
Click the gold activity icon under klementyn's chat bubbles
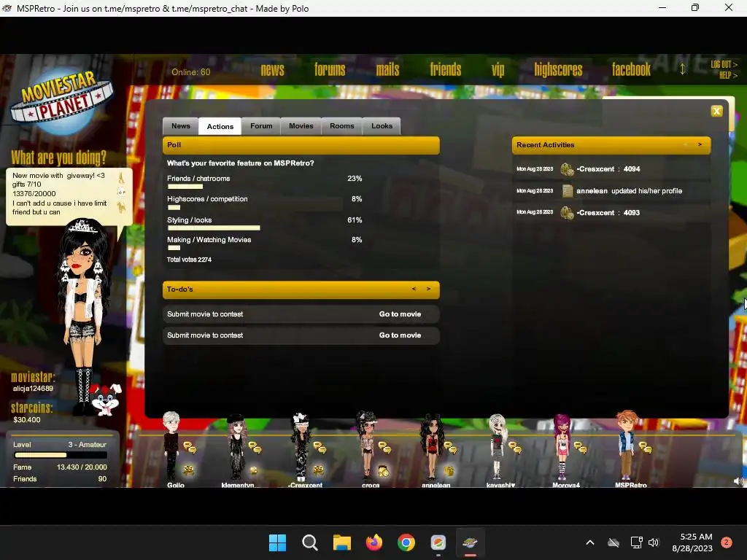[x=254, y=470]
